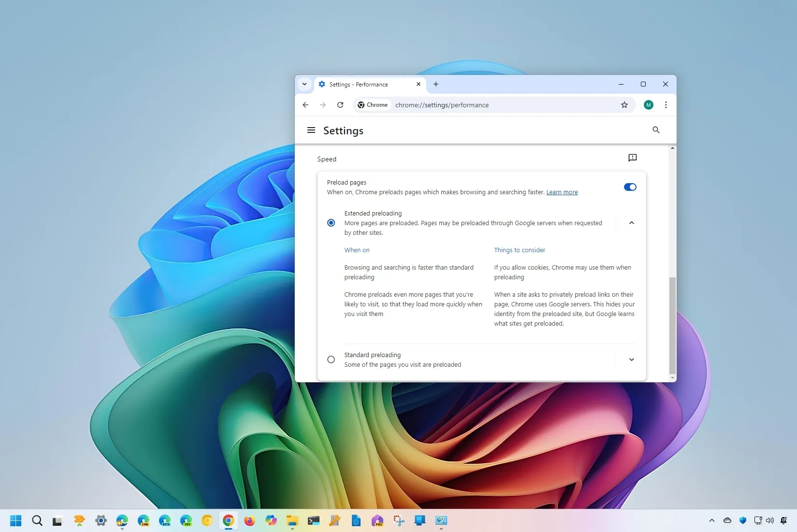The height and width of the screenshot is (532, 797).
Task: Open Chrome Canary on the taskbar
Action: (x=207, y=520)
